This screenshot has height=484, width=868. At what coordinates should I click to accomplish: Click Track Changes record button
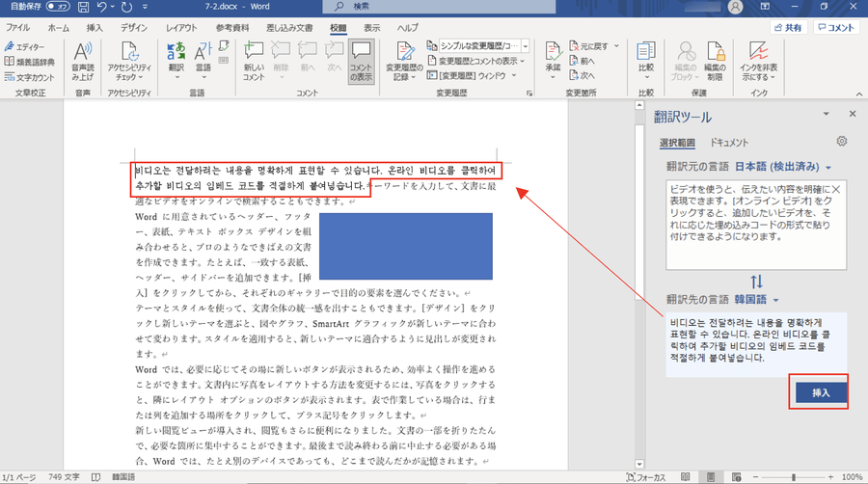(x=405, y=62)
